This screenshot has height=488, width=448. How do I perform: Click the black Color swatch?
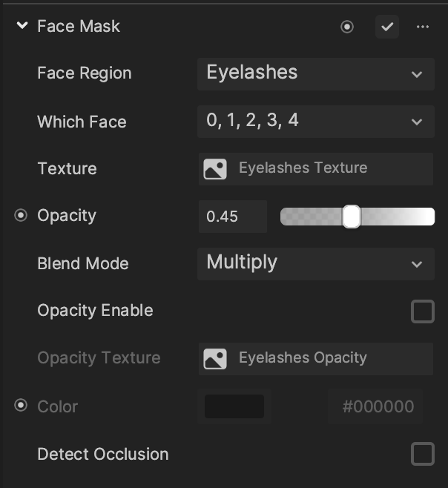pos(234,406)
